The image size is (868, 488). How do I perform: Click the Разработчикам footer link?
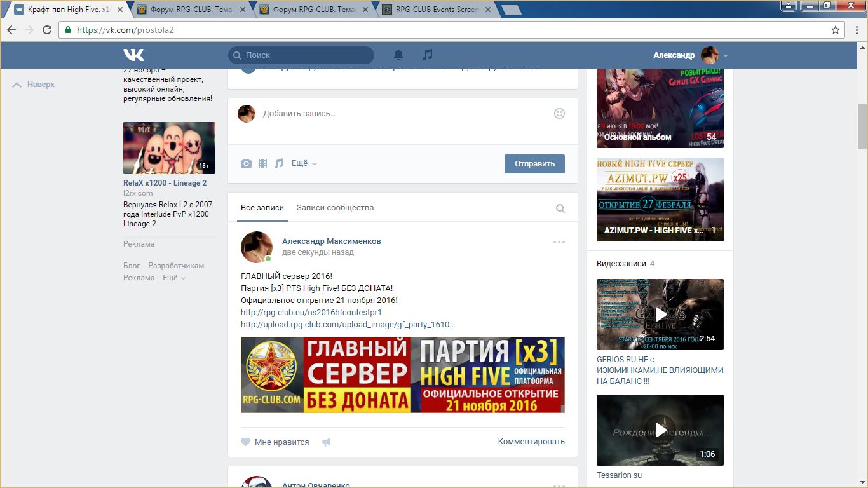(x=176, y=266)
